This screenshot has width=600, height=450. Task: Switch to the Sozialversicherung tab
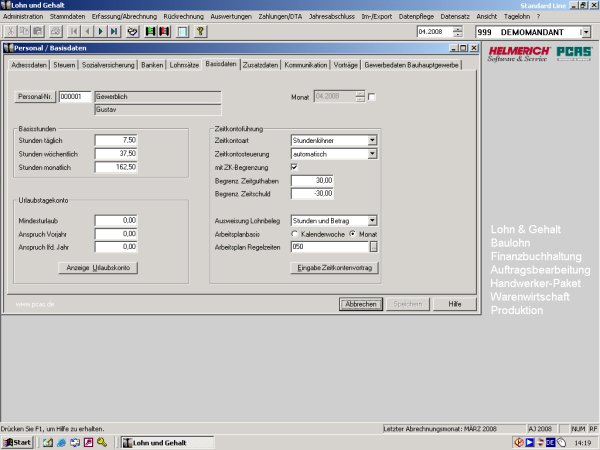108,65
